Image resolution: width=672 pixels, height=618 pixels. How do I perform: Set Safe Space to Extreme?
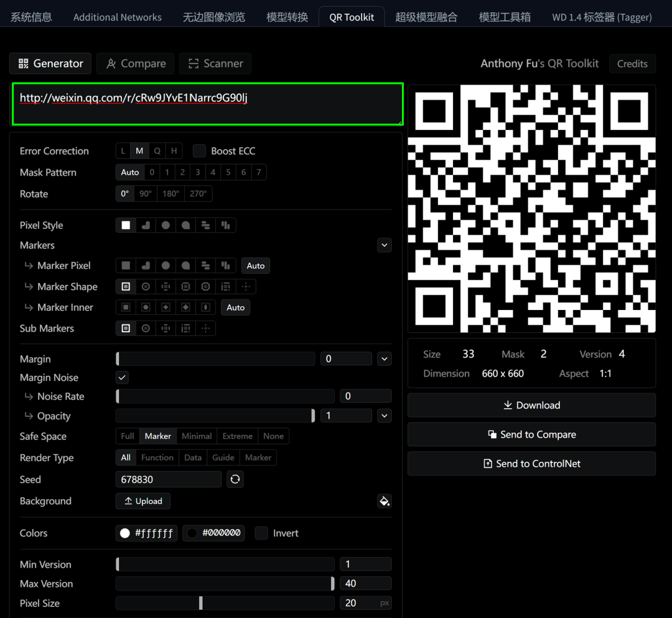click(x=238, y=436)
